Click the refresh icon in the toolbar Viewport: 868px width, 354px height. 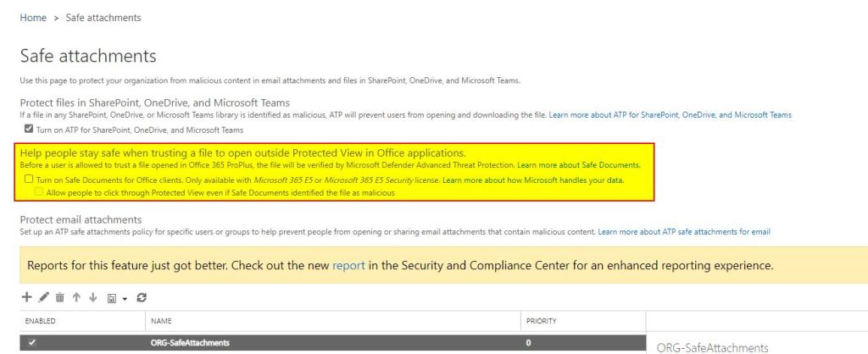(142, 297)
